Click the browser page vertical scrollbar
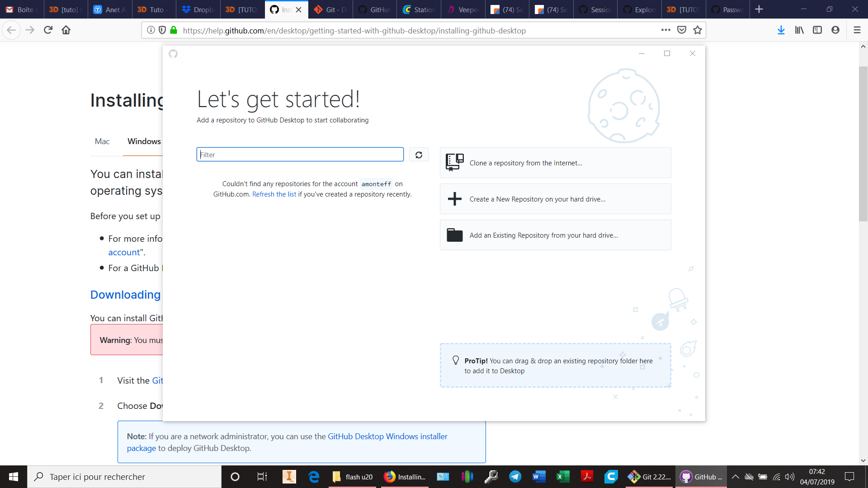Image resolution: width=868 pixels, height=488 pixels. pos(863,144)
